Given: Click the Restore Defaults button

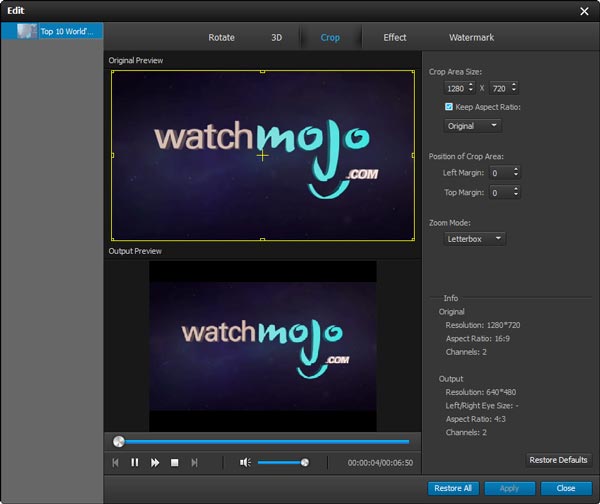Looking at the screenshot, I should point(558,460).
